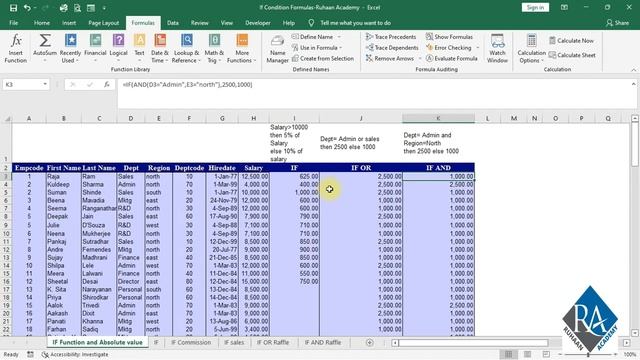Open the IF AND Raffle sheet tab
The width and height of the screenshot is (640, 360).
tap(322, 342)
